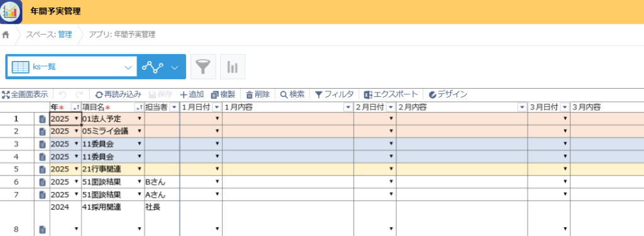Screen dimensions: 644x236
Task: Open record detail icon in row 6
Action: click(x=42, y=182)
